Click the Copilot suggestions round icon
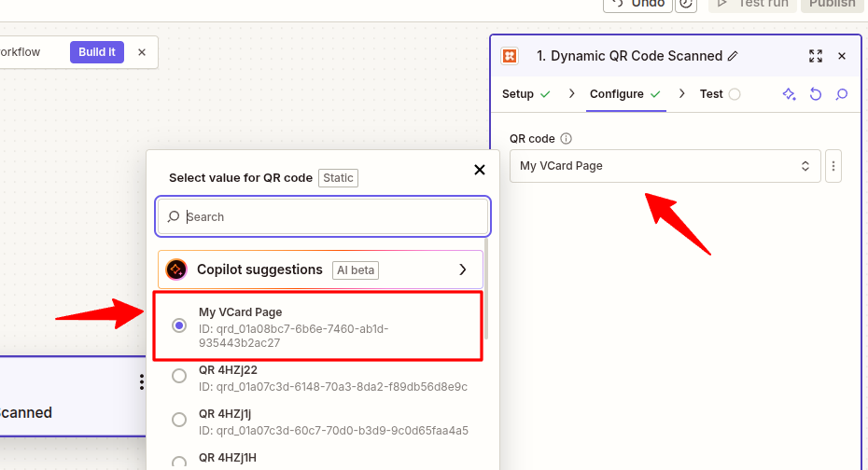The image size is (868, 470). 176,270
